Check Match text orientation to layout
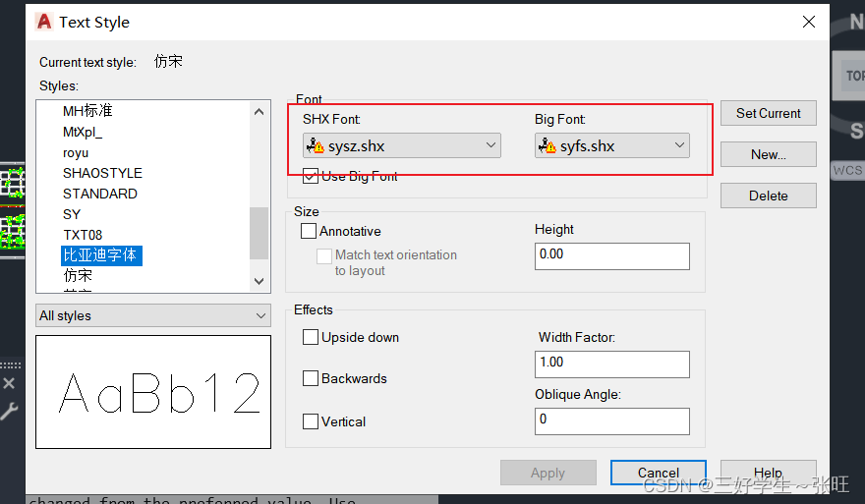The height and width of the screenshot is (504, 865). point(323,255)
